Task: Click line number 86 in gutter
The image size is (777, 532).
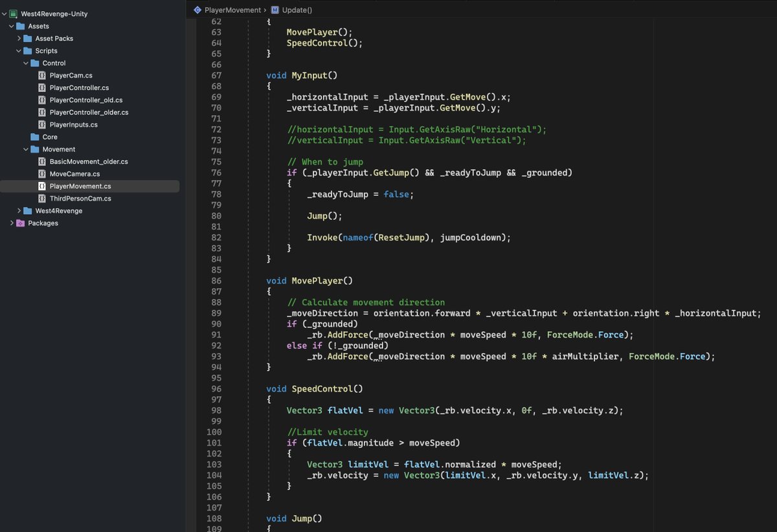Action: click(216, 281)
